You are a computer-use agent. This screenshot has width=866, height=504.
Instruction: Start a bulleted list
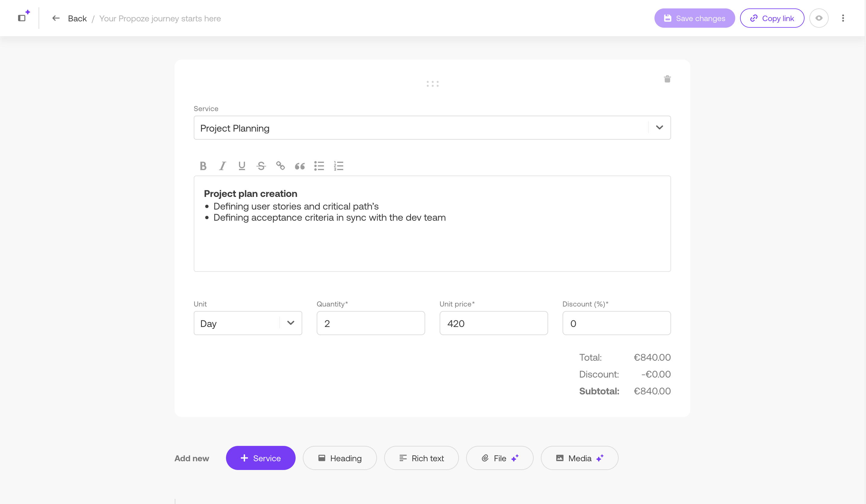coord(319,166)
